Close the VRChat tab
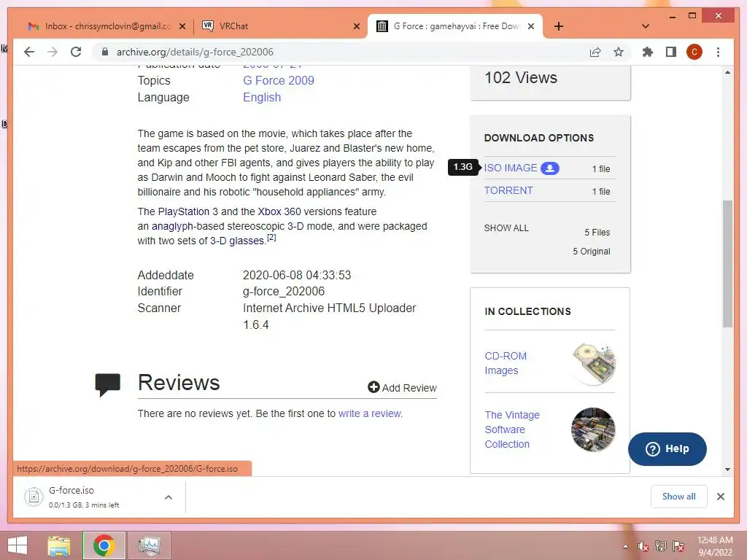Screen dimensions: 747x560 356,26
